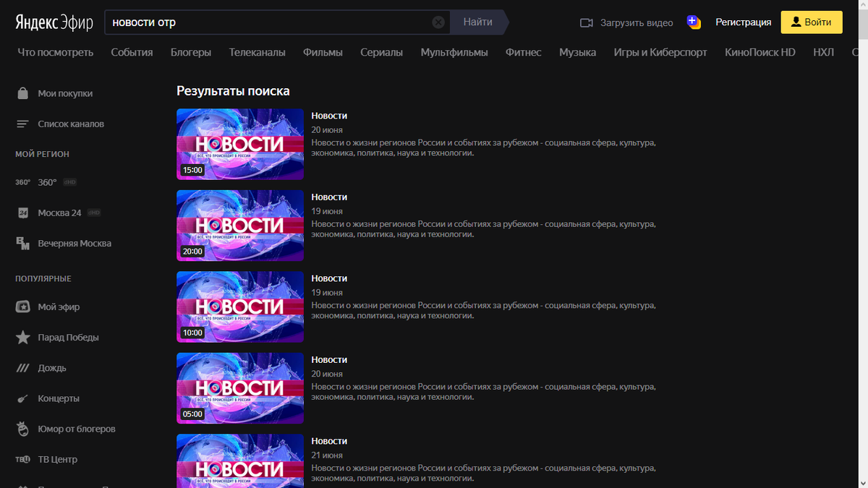The height and width of the screenshot is (488, 868).
Task: Click the Москва 24 channel icon
Action: click(x=23, y=213)
